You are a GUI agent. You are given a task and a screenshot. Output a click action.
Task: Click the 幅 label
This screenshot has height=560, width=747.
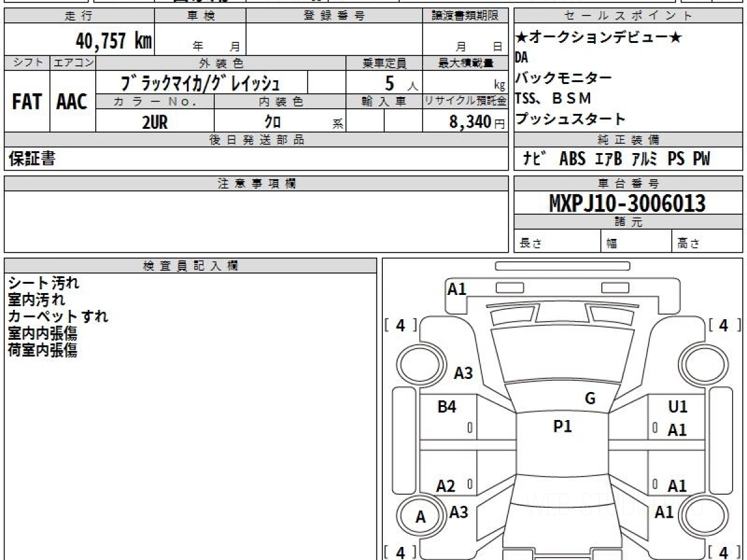coord(612,244)
